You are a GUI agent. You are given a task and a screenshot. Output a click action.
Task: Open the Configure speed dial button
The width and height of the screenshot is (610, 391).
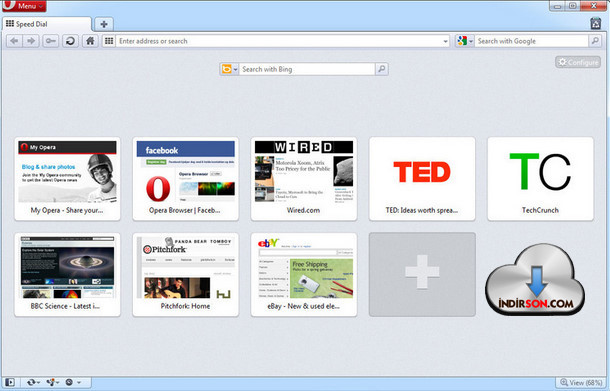click(x=578, y=62)
